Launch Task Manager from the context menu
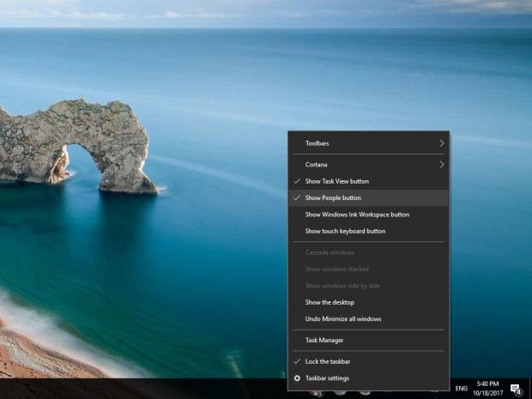This screenshot has height=399, width=532. [x=324, y=340]
